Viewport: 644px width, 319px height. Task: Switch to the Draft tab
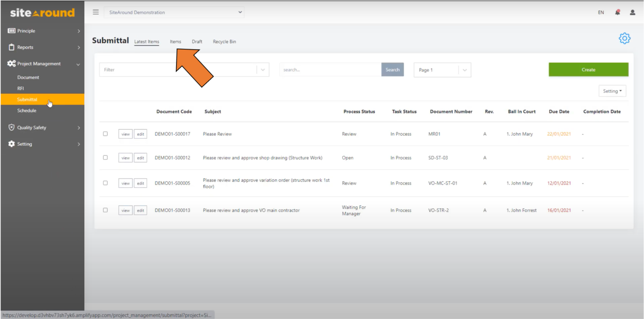[197, 42]
